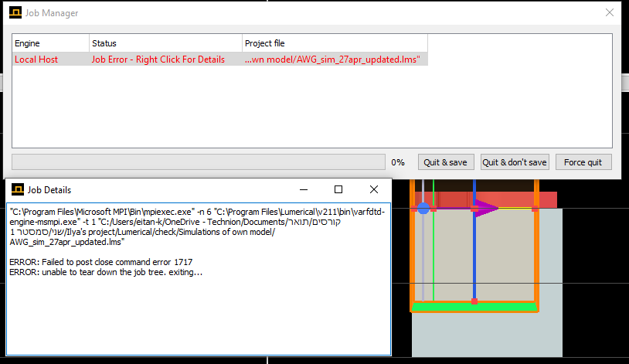The height and width of the screenshot is (364, 629).
Task: Click the Quit & save button
Action: coord(446,162)
